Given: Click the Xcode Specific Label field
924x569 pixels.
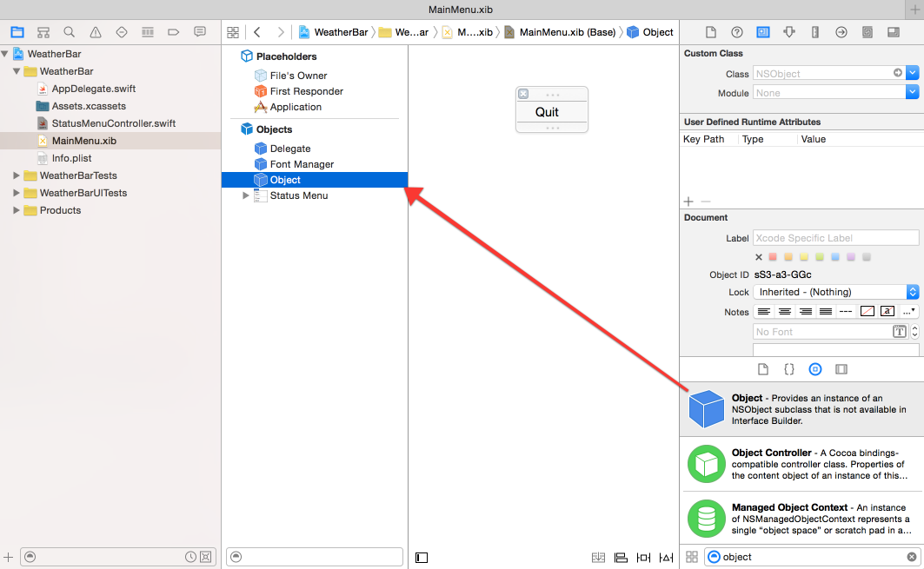Looking at the screenshot, I should pos(835,238).
